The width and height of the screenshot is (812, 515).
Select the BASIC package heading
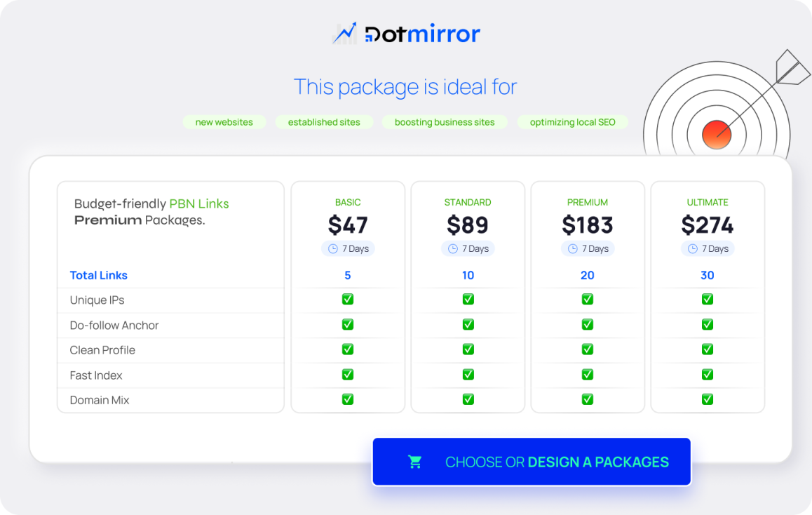pyautogui.click(x=348, y=202)
